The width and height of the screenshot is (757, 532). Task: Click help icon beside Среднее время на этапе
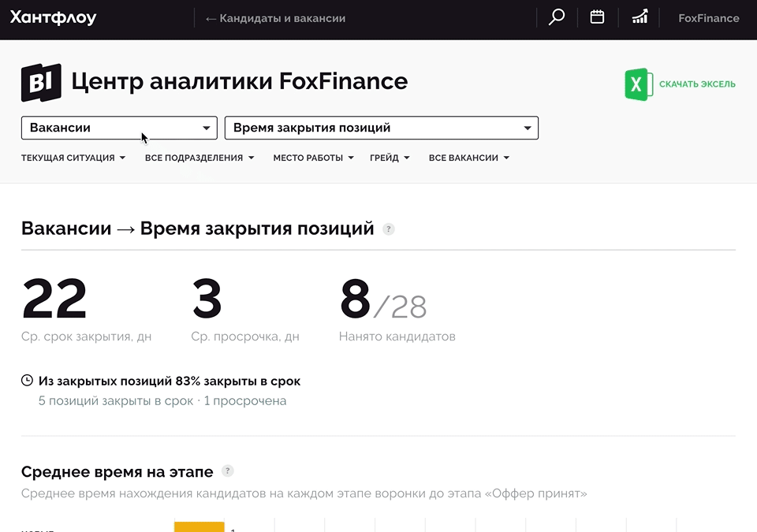(x=227, y=471)
